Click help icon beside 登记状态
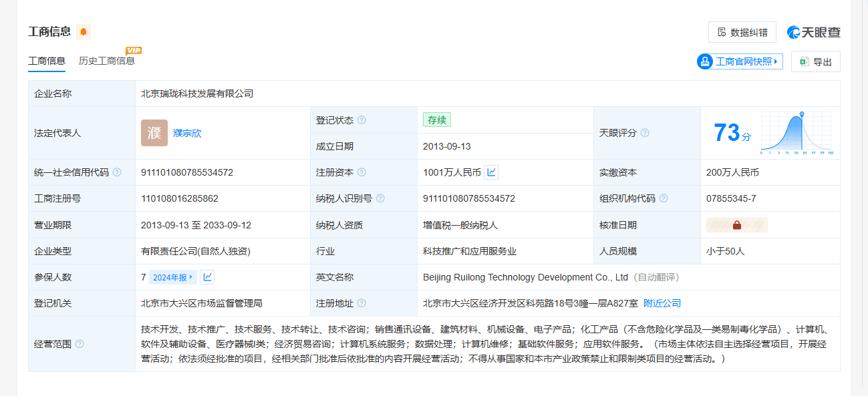Viewport: 868px width, 396px height. [361, 120]
